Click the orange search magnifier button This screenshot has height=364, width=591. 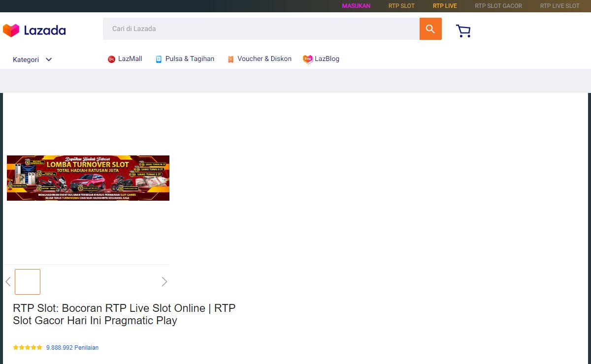click(x=430, y=29)
